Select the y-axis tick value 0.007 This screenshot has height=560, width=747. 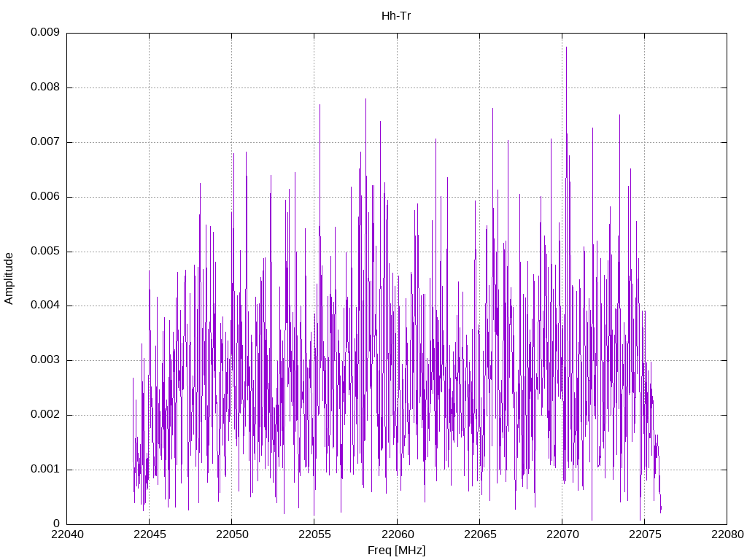pyautogui.click(x=45, y=142)
